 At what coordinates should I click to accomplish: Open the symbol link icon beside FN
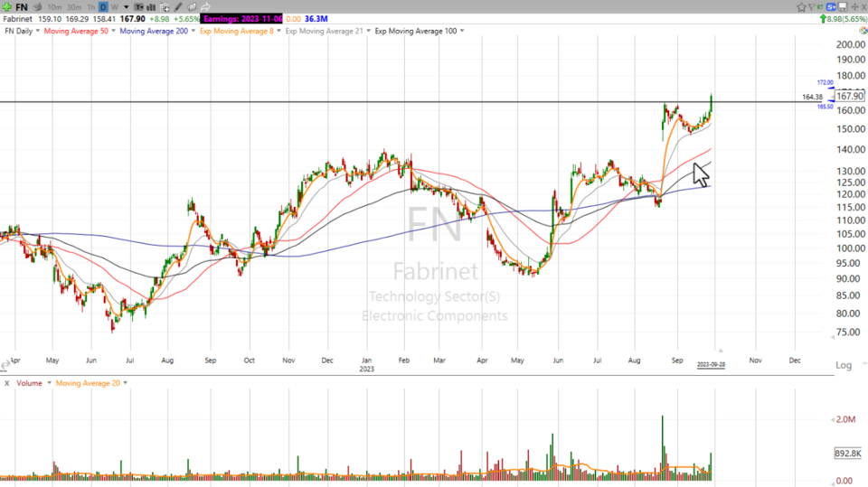coord(37,7)
